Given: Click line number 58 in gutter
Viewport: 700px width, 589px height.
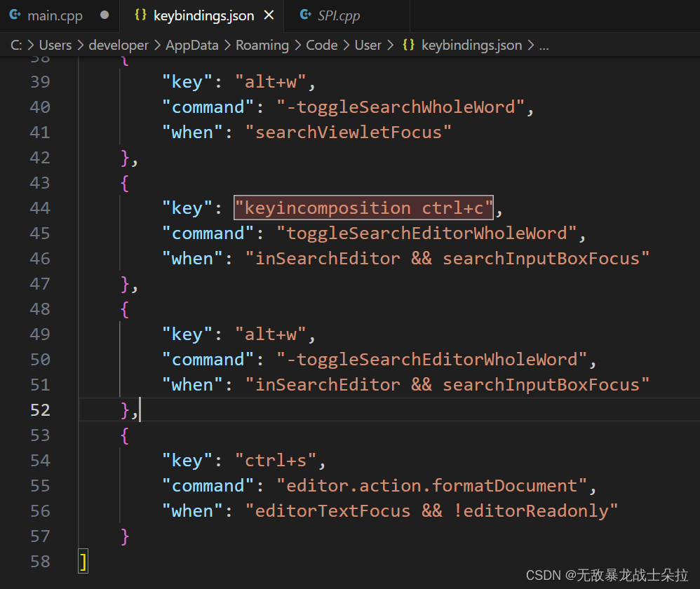Looking at the screenshot, I should pos(40,562).
